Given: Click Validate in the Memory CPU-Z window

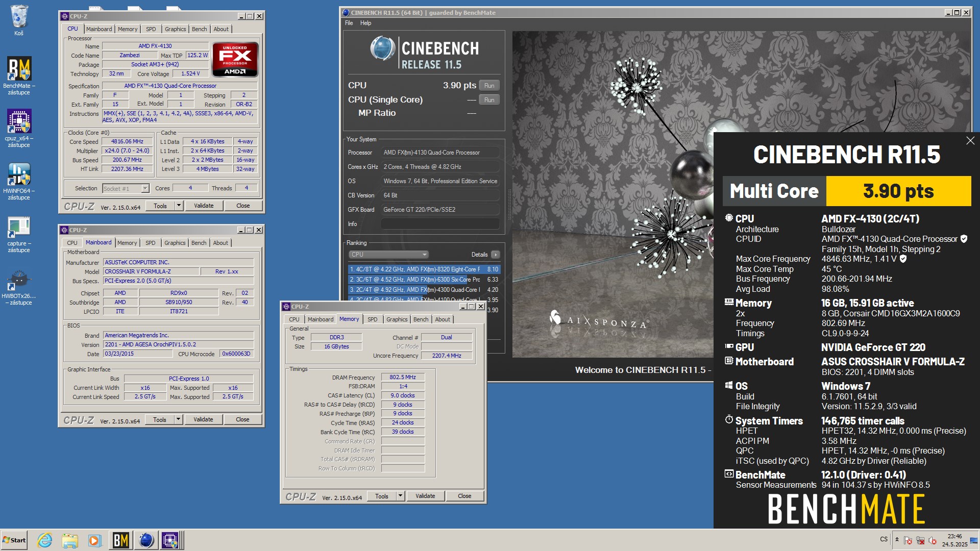Looking at the screenshot, I should (x=425, y=496).
